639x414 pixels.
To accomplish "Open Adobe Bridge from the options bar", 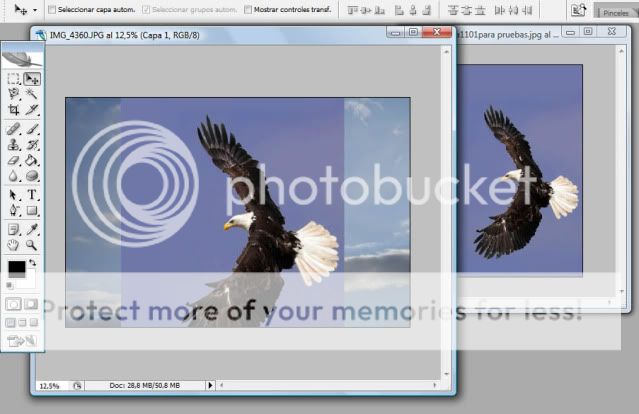I will 578,10.
